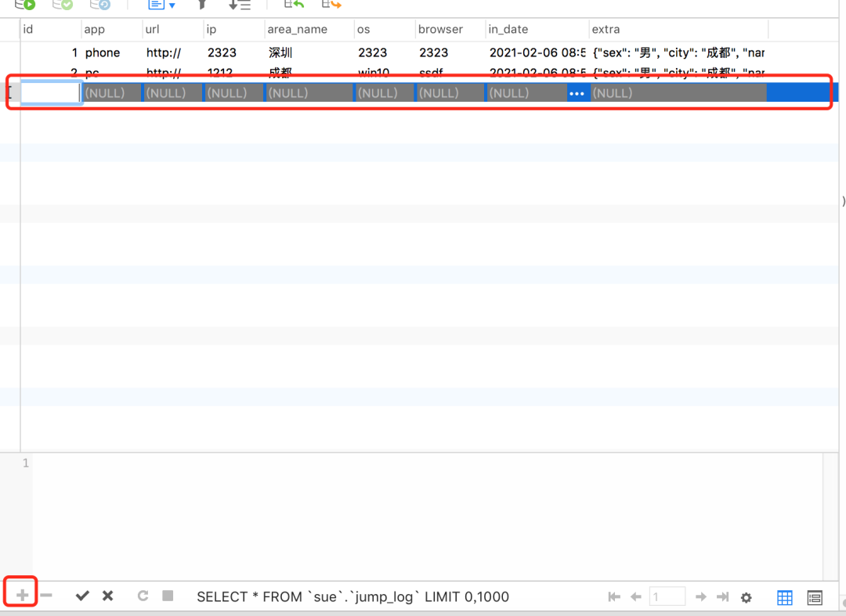
Task: Click the new row's extra (NULL) cell
Action: coord(678,92)
